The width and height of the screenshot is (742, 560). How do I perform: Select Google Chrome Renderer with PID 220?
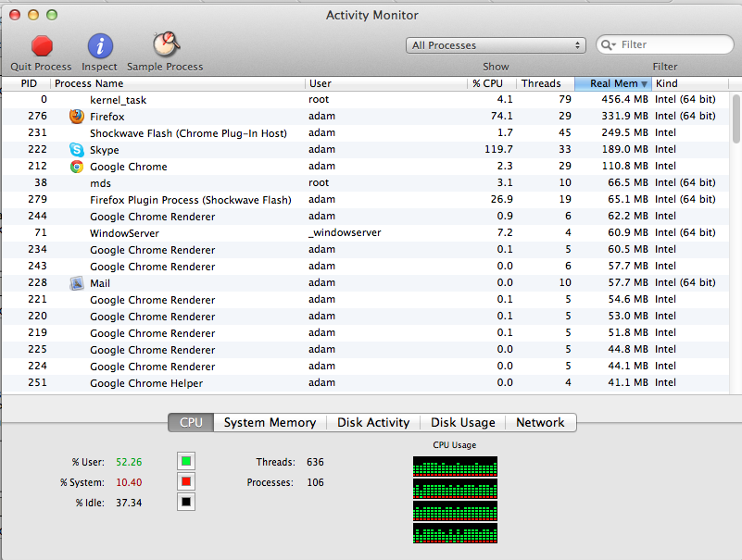tap(365, 316)
